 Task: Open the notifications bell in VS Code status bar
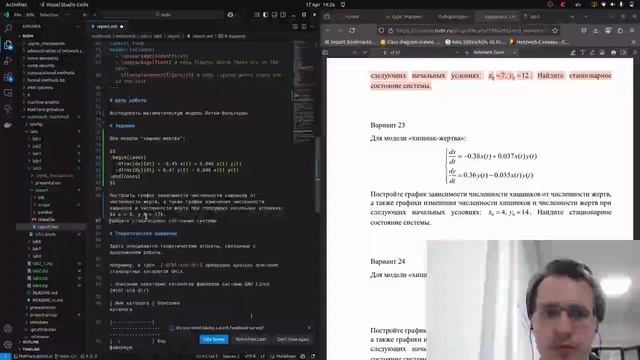(313, 356)
